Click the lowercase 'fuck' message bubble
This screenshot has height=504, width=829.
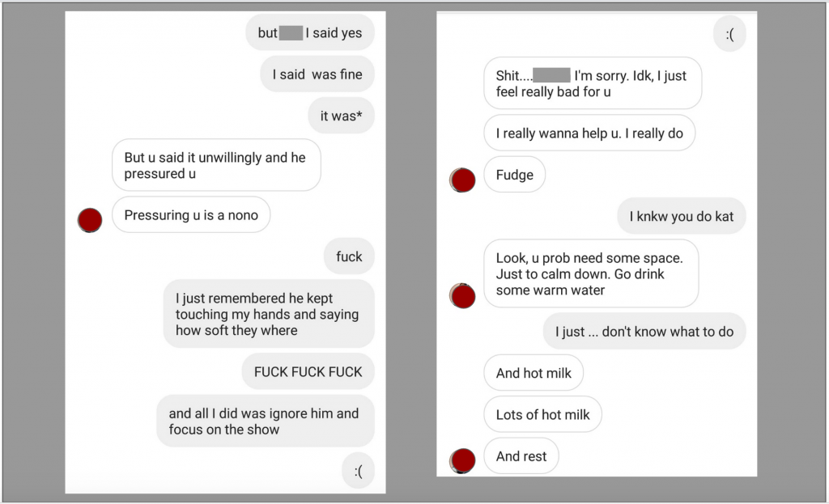click(x=349, y=256)
